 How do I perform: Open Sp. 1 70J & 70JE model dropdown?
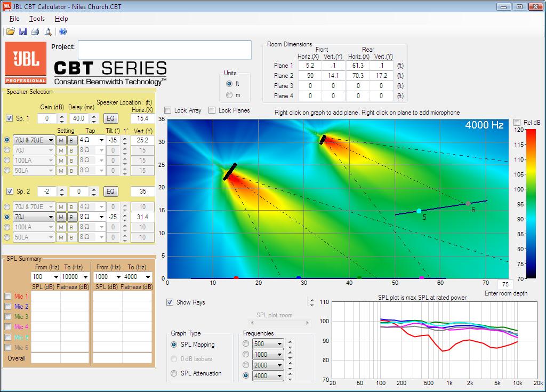click(x=34, y=140)
